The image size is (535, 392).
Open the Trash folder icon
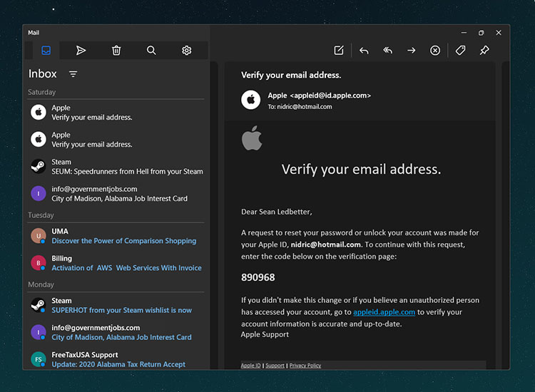point(116,51)
